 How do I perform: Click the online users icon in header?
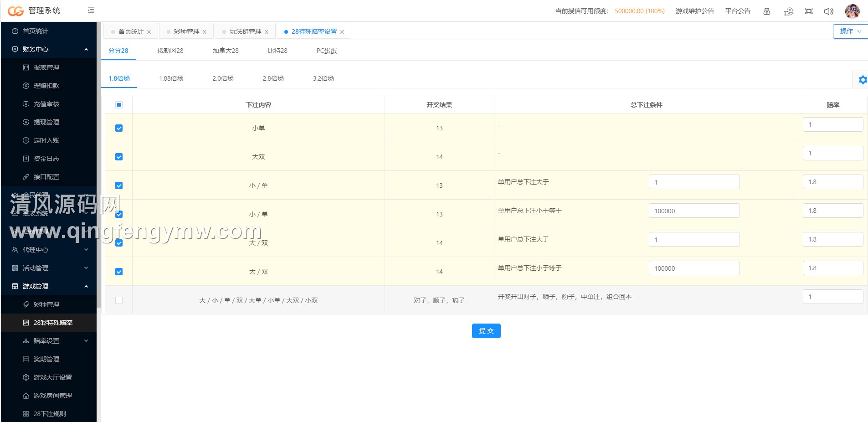[788, 11]
